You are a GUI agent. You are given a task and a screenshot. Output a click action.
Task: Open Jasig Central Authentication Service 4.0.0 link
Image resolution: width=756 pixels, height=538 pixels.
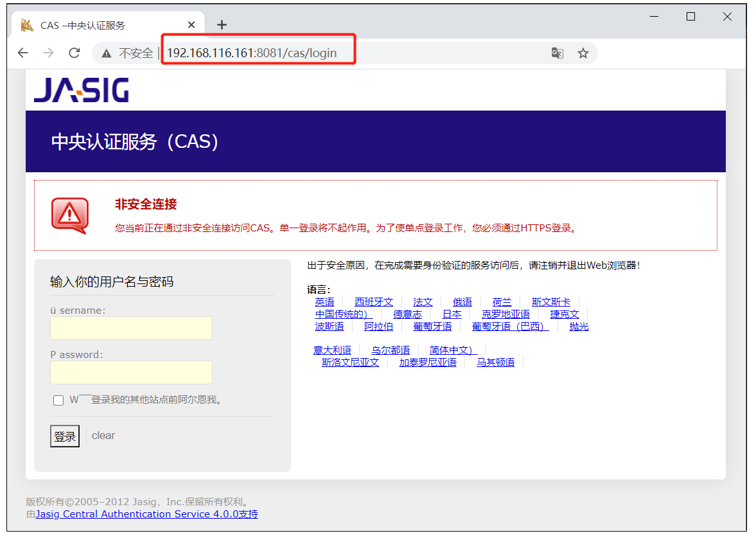point(146,514)
